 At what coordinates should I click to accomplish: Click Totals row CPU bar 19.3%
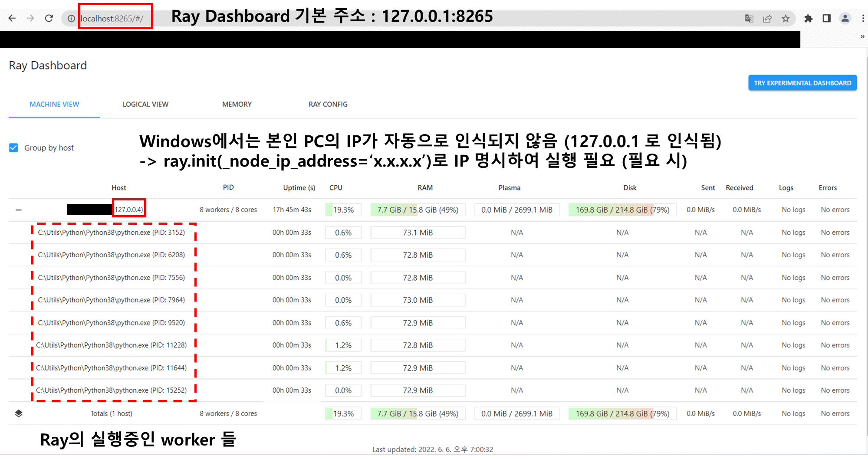click(343, 413)
